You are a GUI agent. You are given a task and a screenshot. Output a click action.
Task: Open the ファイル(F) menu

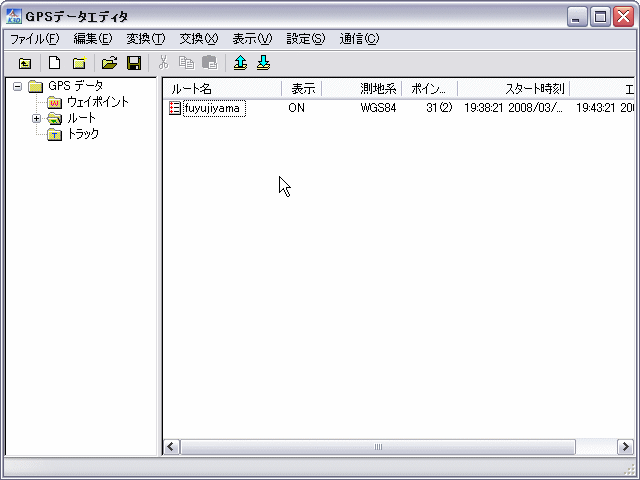(35, 39)
